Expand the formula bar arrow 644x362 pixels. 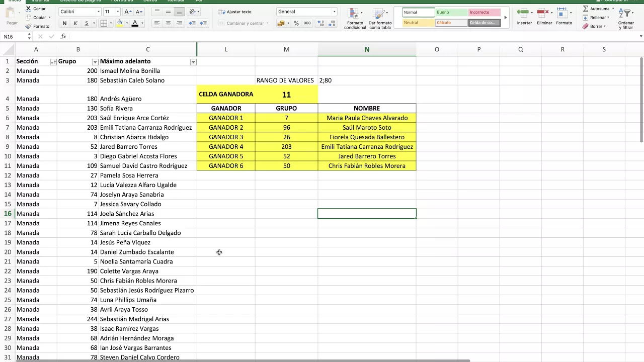[x=640, y=36]
